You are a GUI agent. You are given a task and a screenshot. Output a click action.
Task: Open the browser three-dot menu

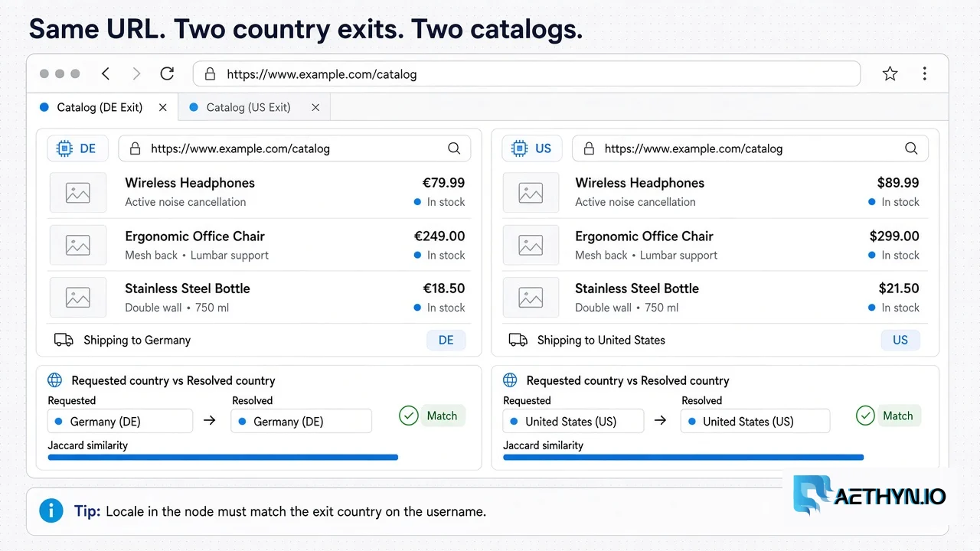925,73
